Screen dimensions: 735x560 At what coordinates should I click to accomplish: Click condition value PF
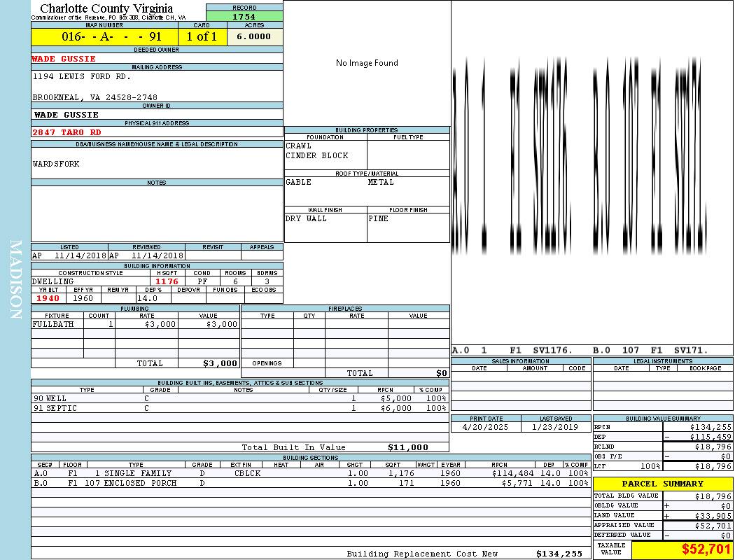coord(202,281)
